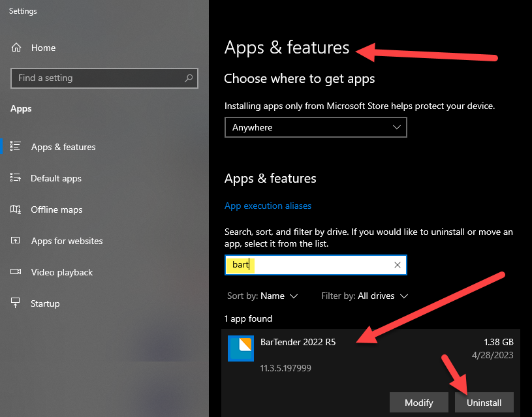Click the BarTender version number 11.3.5.197999
This screenshot has width=532, height=417.
click(286, 368)
